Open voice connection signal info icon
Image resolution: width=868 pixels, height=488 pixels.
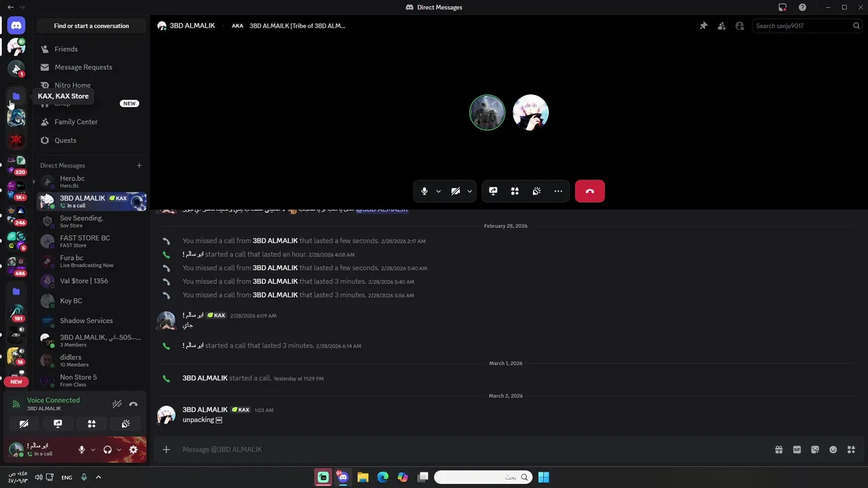click(x=16, y=404)
